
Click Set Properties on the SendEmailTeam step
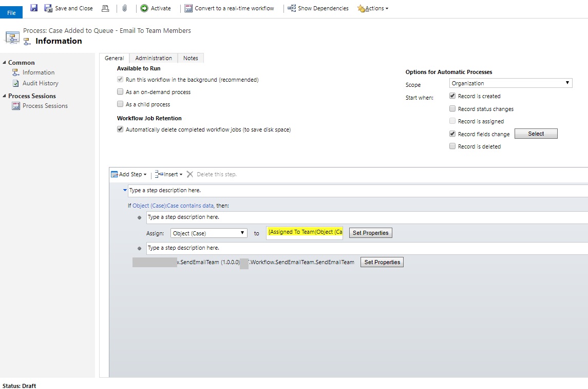pyautogui.click(x=382, y=262)
